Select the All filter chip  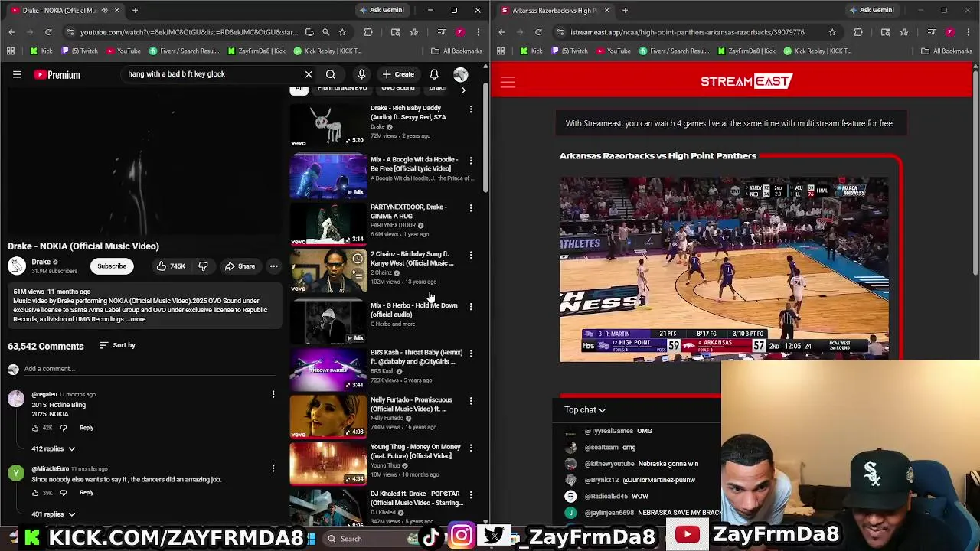[x=299, y=89]
